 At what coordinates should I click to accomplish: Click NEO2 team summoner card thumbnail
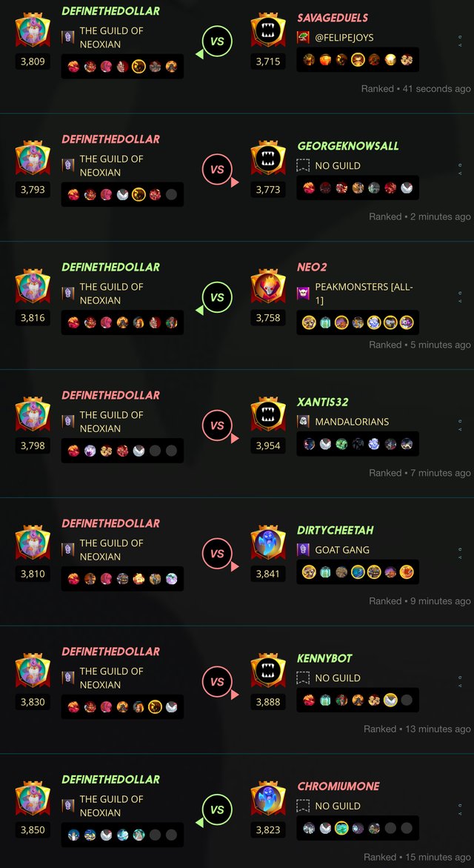[x=309, y=322]
